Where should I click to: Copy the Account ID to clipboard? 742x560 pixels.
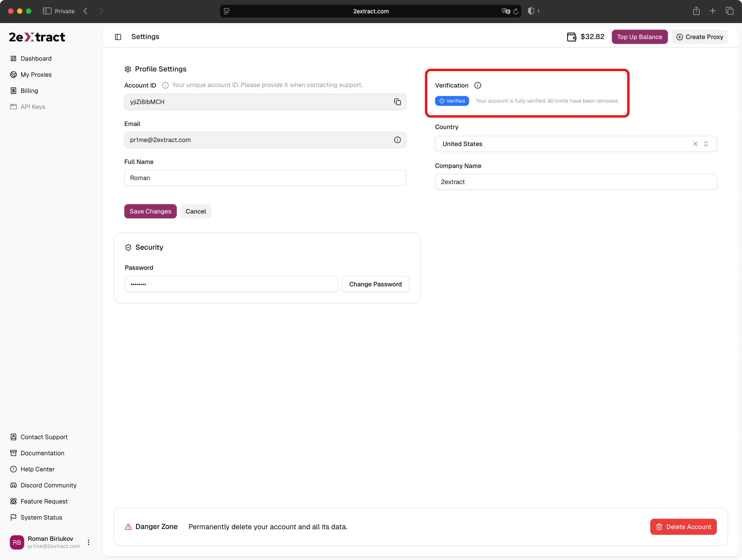(x=397, y=102)
